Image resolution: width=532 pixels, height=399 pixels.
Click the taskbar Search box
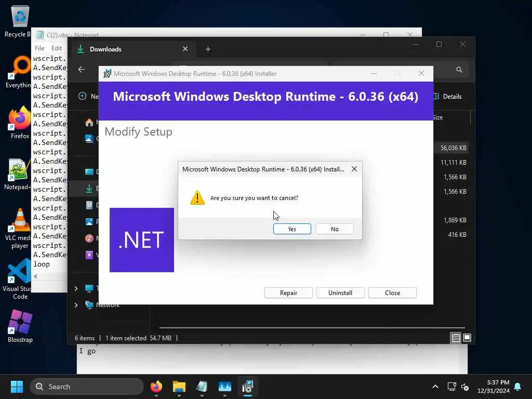[87, 387]
